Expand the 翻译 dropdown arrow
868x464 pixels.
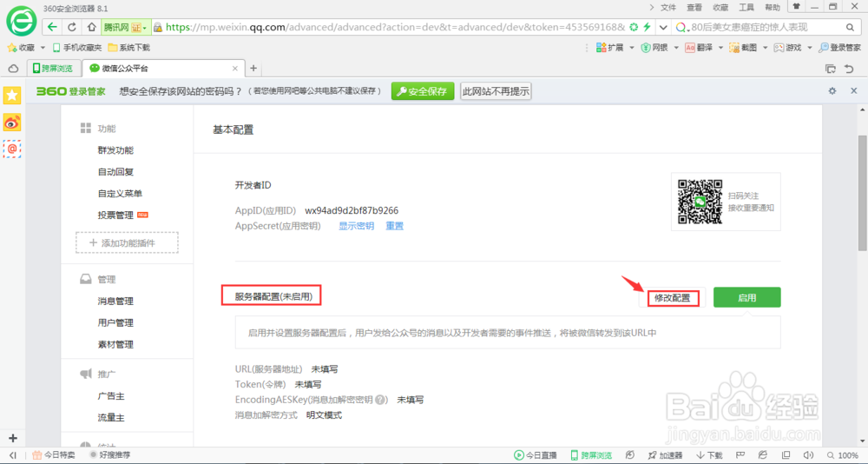[720, 48]
